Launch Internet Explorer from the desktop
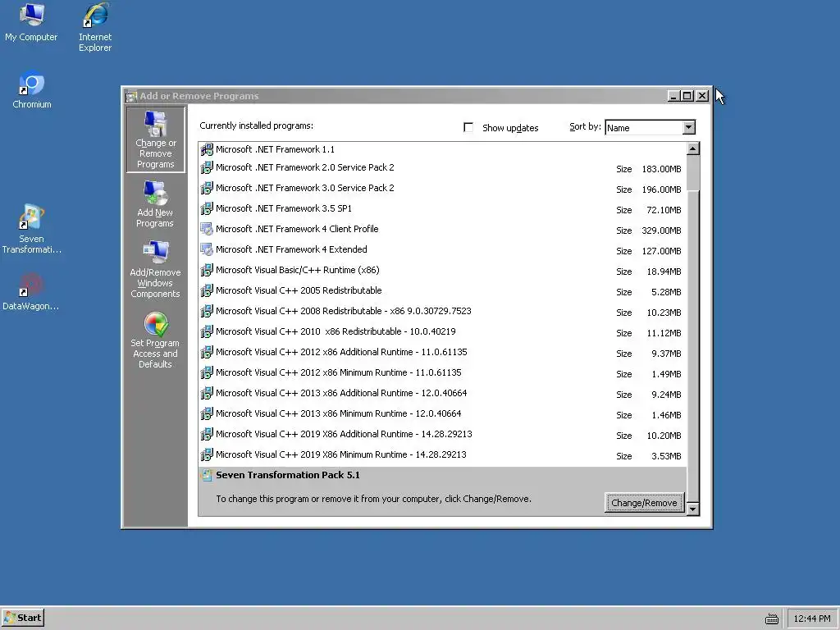The height and width of the screenshot is (630, 840). (x=95, y=27)
